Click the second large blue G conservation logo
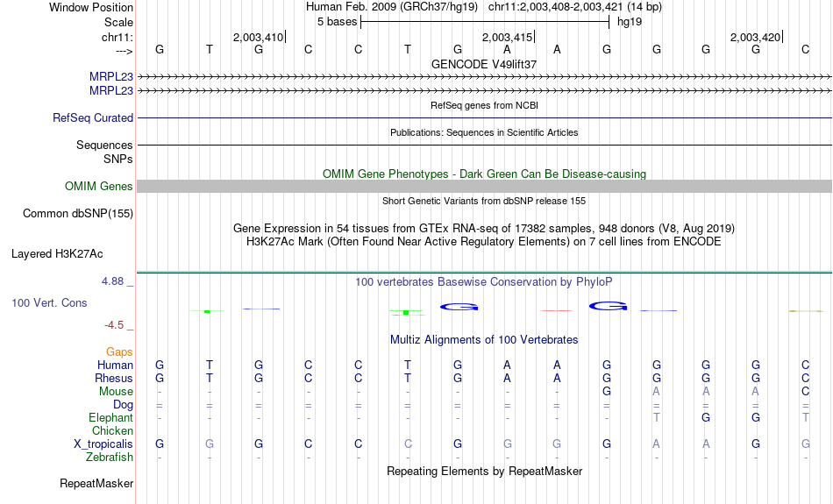The image size is (833, 504). tap(609, 306)
